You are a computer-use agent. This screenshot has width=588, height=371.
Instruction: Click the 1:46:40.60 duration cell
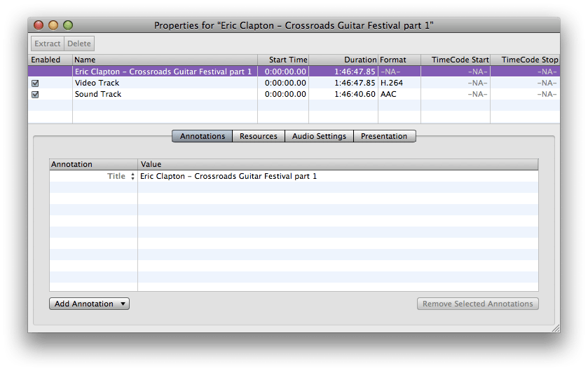[x=355, y=94]
